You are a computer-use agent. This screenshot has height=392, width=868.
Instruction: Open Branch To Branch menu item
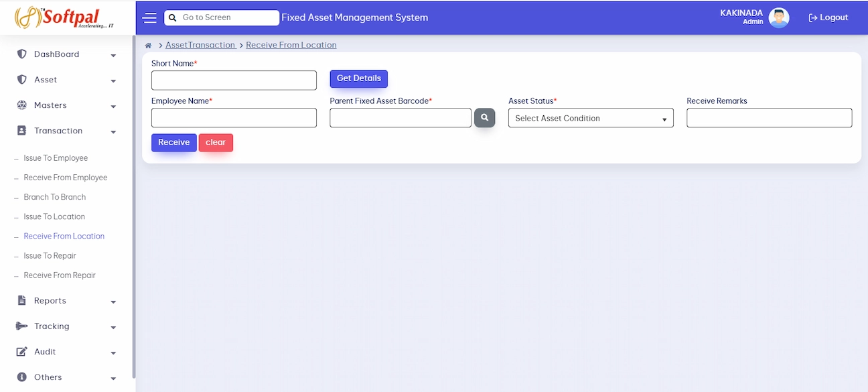[x=55, y=197]
